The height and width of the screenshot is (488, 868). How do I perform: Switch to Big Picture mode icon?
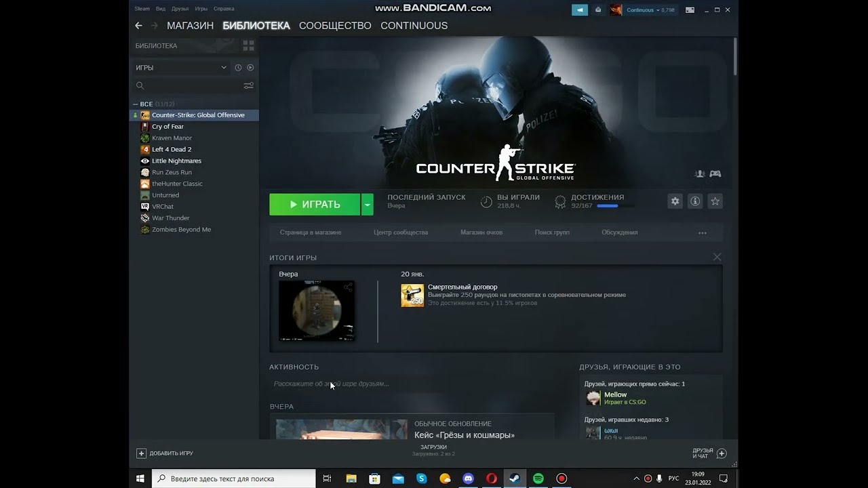(690, 10)
